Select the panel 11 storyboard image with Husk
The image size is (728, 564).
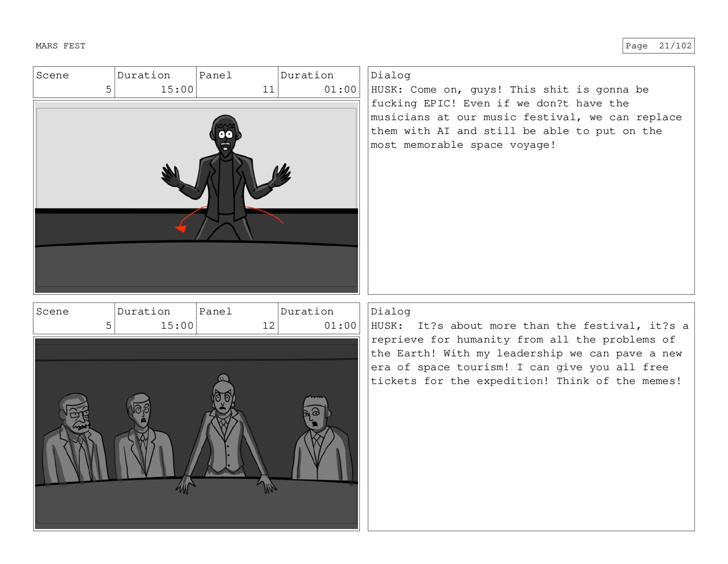coord(196,198)
